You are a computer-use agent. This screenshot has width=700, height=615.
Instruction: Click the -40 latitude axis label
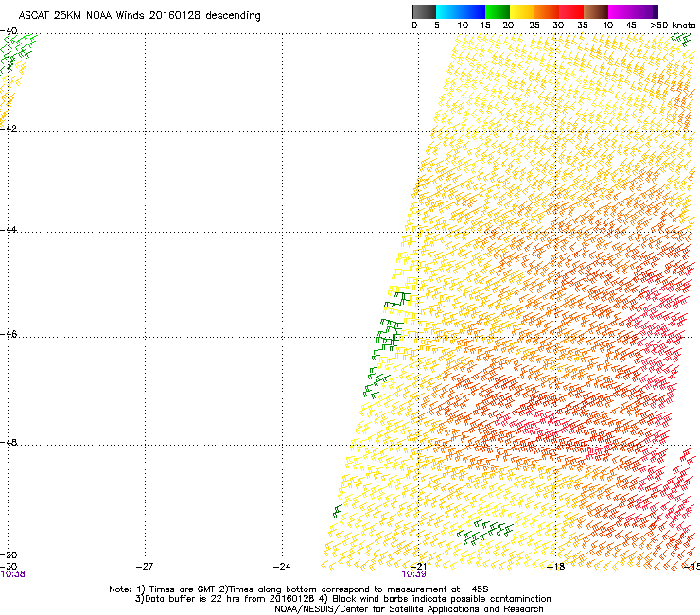click(9, 31)
